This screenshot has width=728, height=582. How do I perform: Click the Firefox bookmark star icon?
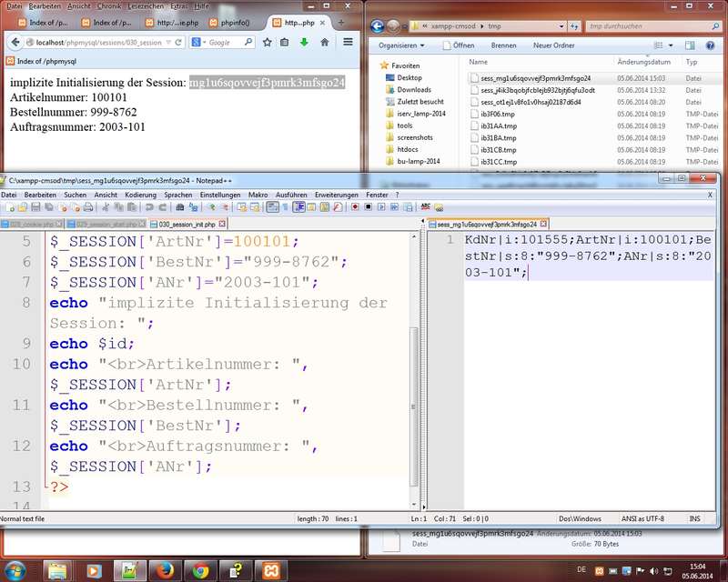coord(268,42)
